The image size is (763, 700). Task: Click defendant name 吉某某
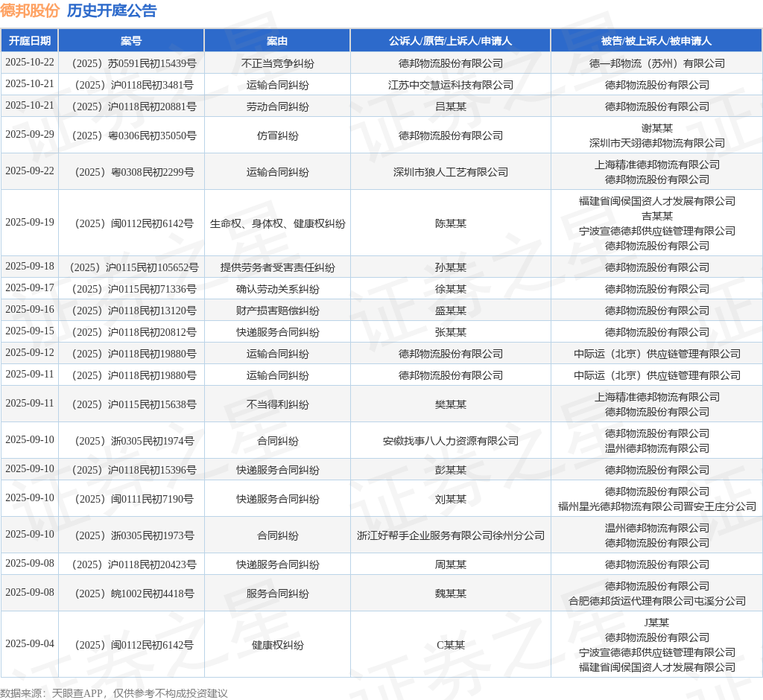click(x=657, y=216)
